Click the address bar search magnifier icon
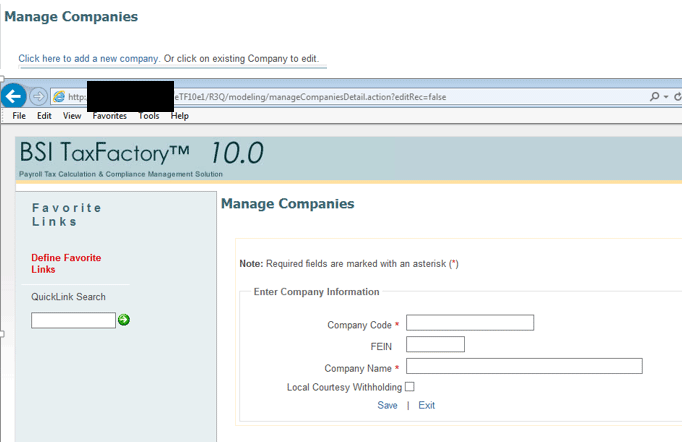682x442 pixels. tap(654, 97)
